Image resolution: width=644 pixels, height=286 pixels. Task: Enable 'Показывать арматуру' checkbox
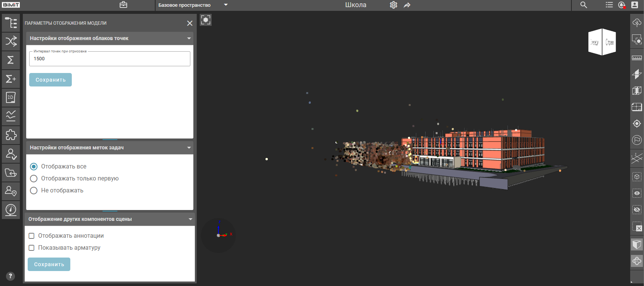click(x=32, y=248)
